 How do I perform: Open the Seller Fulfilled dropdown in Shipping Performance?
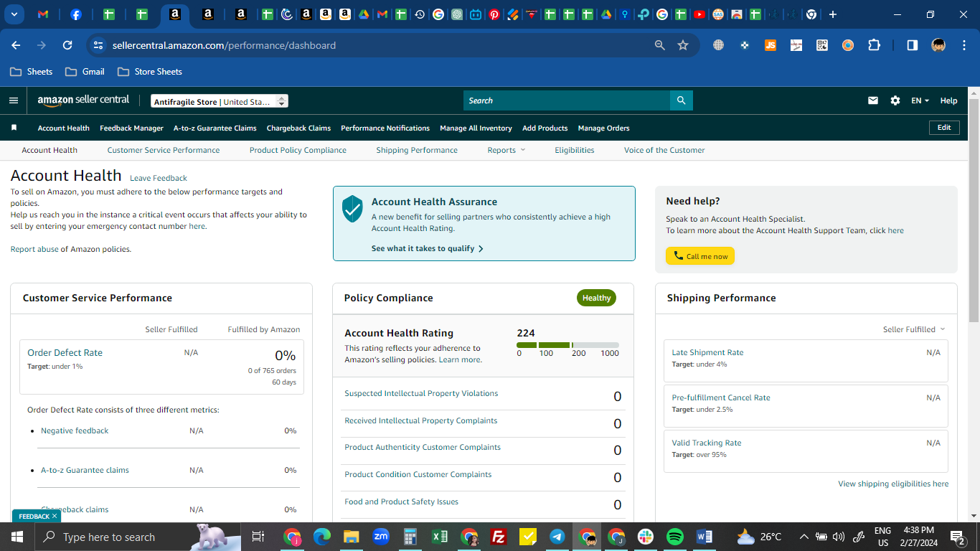pos(914,329)
